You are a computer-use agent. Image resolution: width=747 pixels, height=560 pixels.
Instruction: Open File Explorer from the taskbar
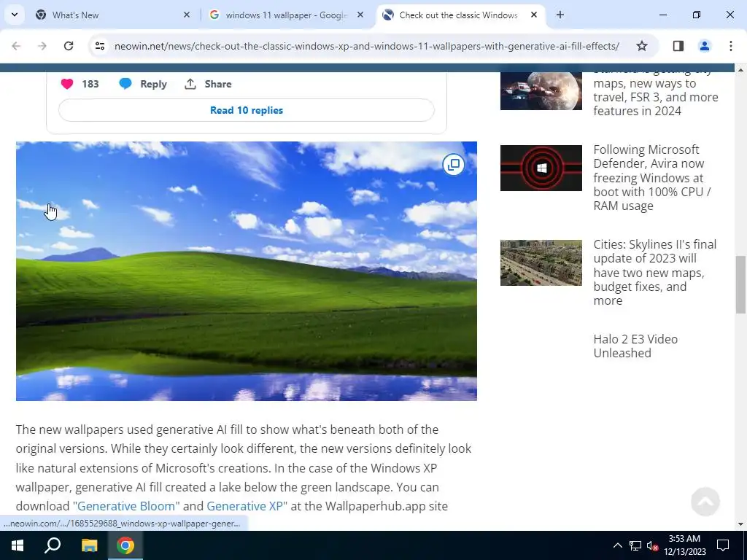89,545
